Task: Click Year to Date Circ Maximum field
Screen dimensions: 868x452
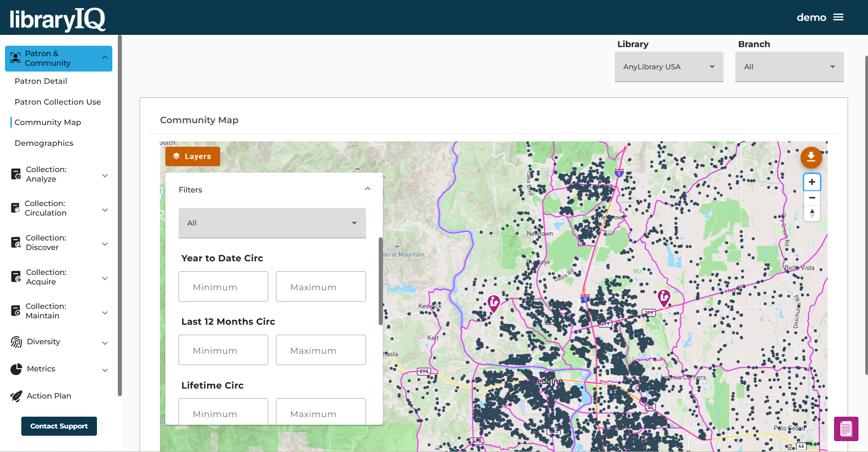Action: [321, 287]
